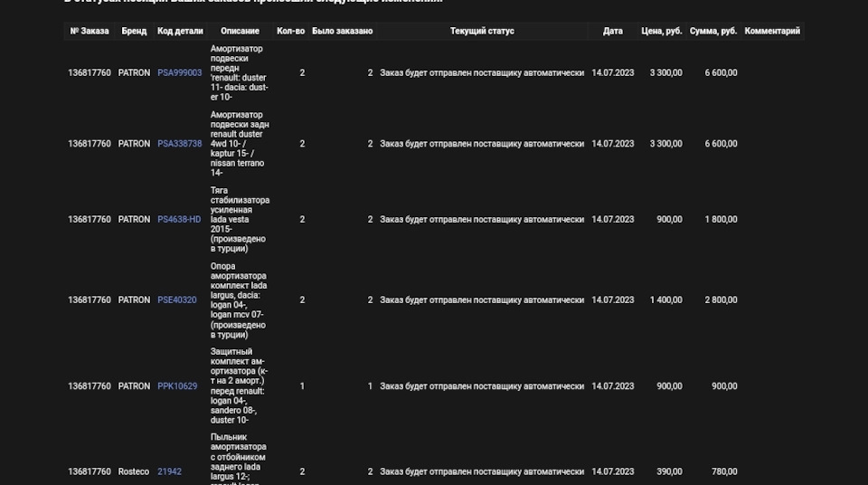The image size is (868, 485).
Task: Click the 2 800,00 sum cell
Action: (x=721, y=300)
